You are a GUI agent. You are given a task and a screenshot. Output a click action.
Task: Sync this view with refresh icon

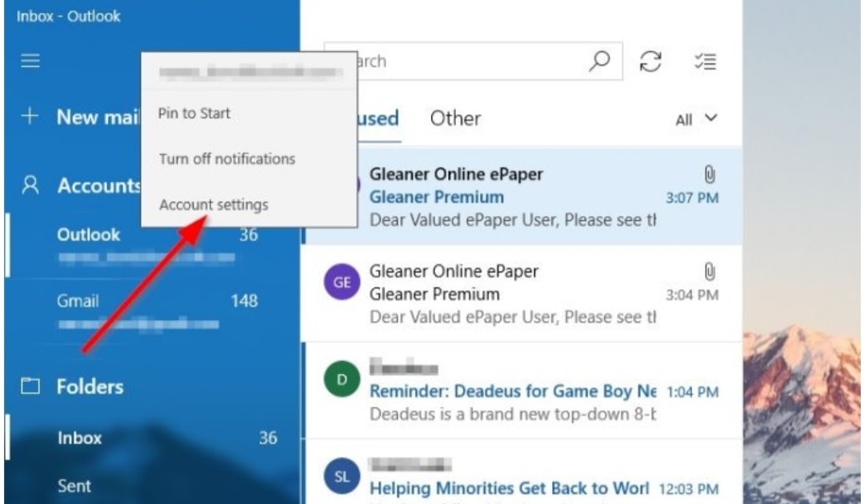(650, 61)
